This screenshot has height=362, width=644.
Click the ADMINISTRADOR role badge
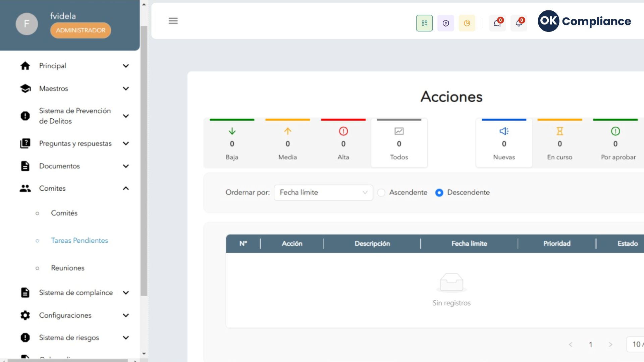click(x=80, y=30)
